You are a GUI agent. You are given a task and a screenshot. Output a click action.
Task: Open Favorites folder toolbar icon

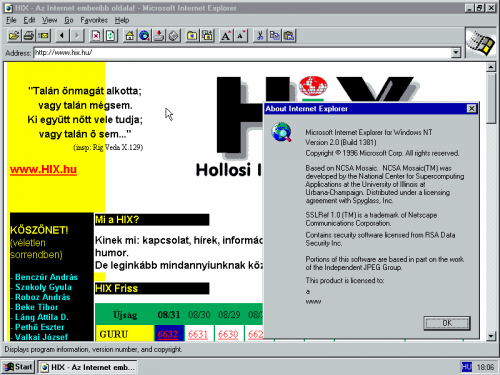tap(192, 35)
